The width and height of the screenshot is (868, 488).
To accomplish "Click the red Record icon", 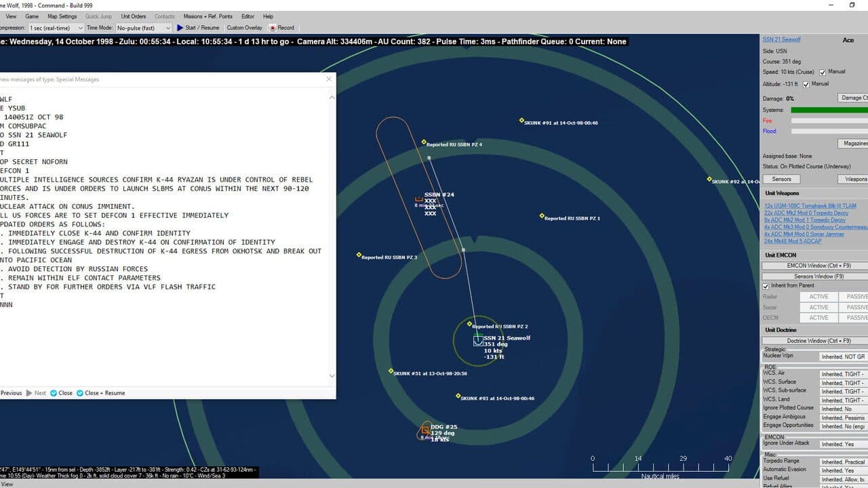I will click(273, 28).
